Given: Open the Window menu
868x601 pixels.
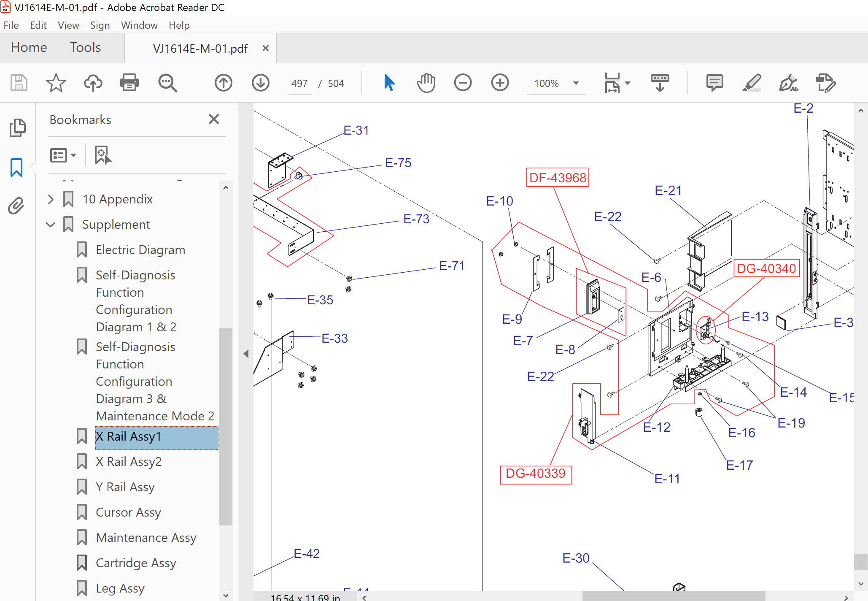Looking at the screenshot, I should tap(139, 25).
